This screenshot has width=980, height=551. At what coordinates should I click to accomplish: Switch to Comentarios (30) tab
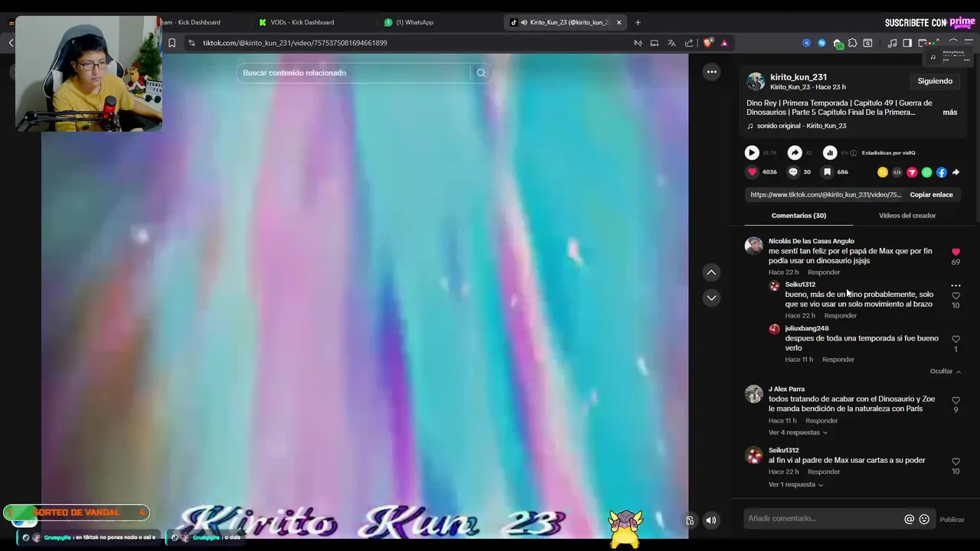(x=799, y=216)
